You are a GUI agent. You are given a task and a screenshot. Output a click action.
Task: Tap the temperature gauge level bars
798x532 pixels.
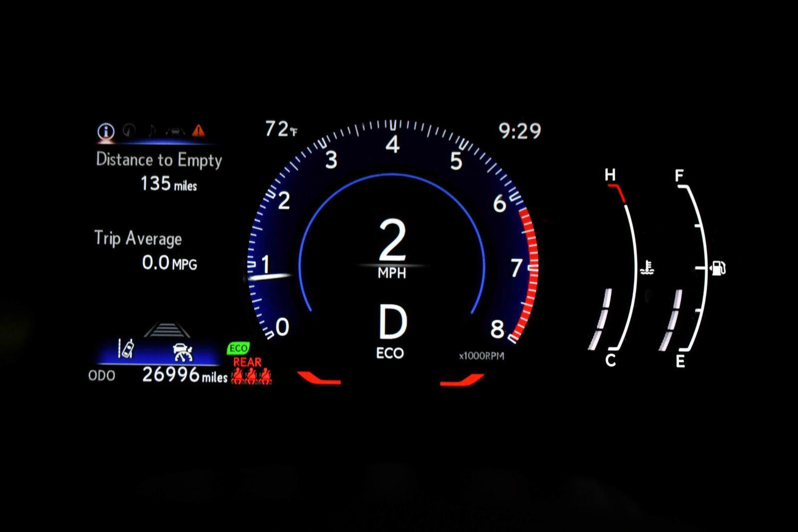pyautogui.click(x=600, y=319)
